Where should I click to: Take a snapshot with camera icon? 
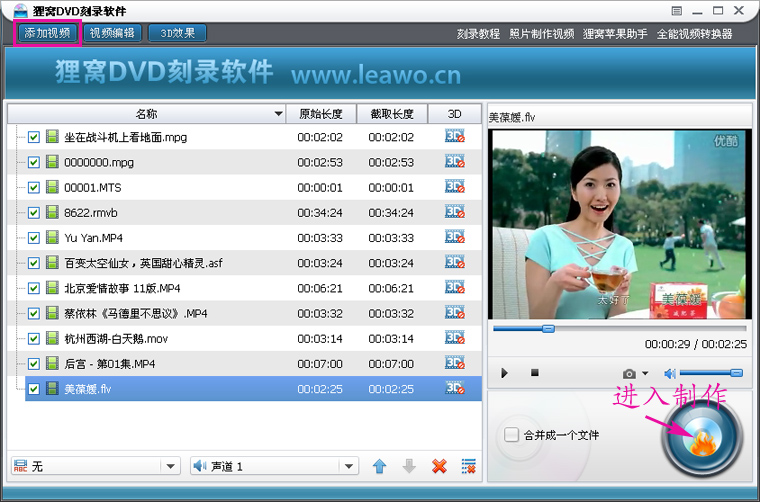click(x=629, y=374)
